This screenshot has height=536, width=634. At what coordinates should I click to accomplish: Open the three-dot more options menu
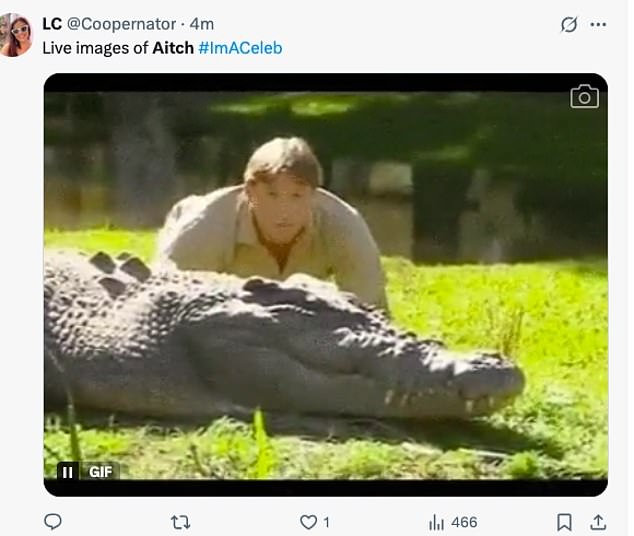[x=598, y=24]
